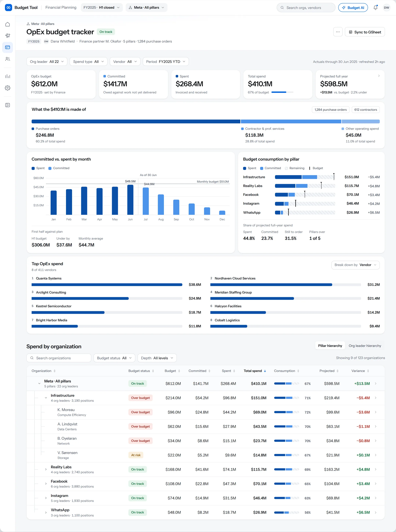This screenshot has width=396, height=532.
Task: Open the Depth All levels dropdown
Action: coord(157,358)
